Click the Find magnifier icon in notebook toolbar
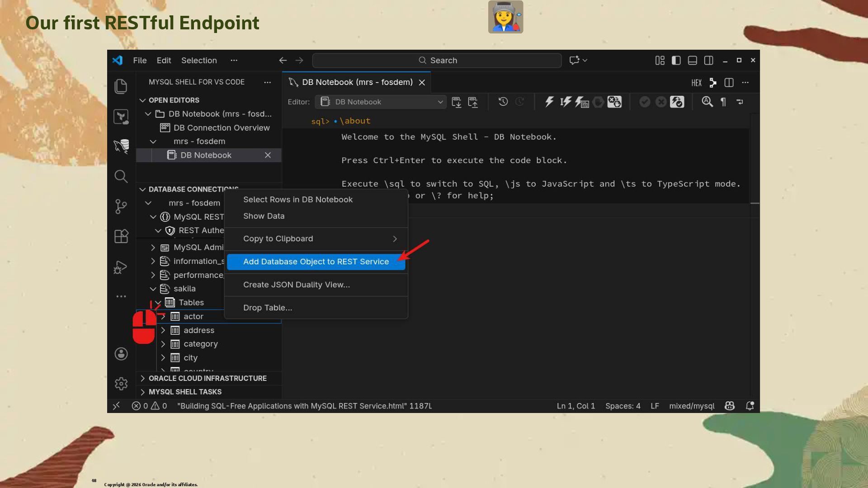 tap(707, 102)
